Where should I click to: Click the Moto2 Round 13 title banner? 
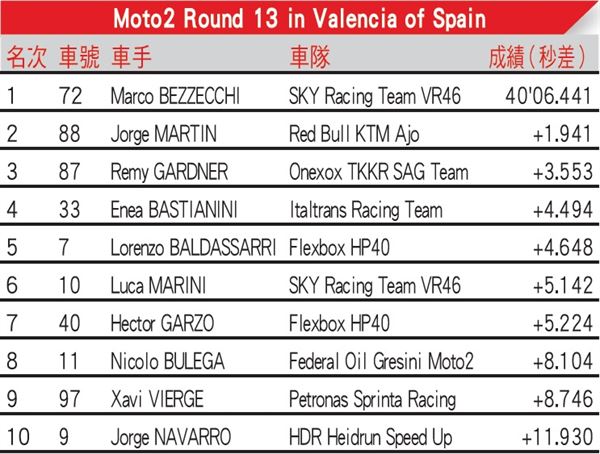click(300, 18)
